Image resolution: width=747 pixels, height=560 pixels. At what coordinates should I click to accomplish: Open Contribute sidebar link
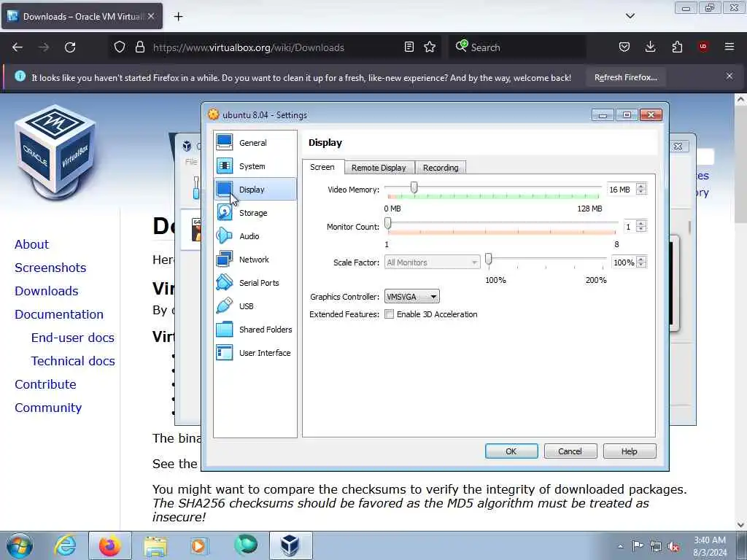[x=45, y=384]
